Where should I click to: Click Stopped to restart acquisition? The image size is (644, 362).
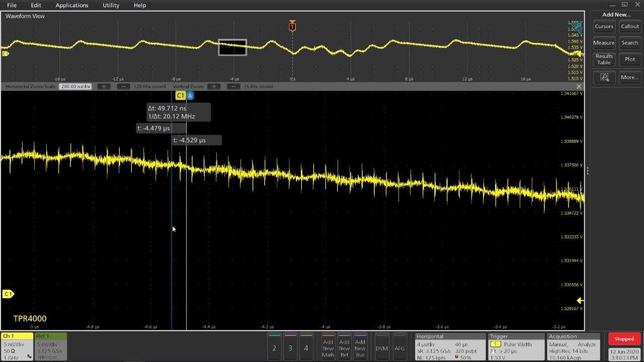[x=624, y=338]
